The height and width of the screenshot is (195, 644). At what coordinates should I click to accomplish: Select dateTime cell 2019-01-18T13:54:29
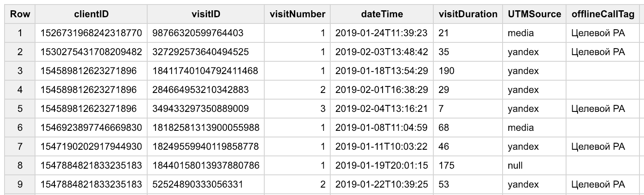382,71
